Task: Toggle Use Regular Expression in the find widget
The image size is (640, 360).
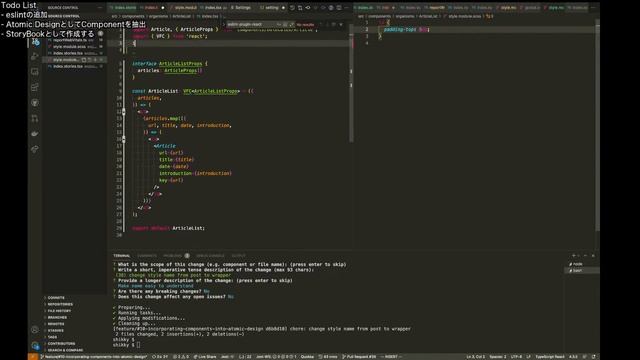Action: click(291, 24)
